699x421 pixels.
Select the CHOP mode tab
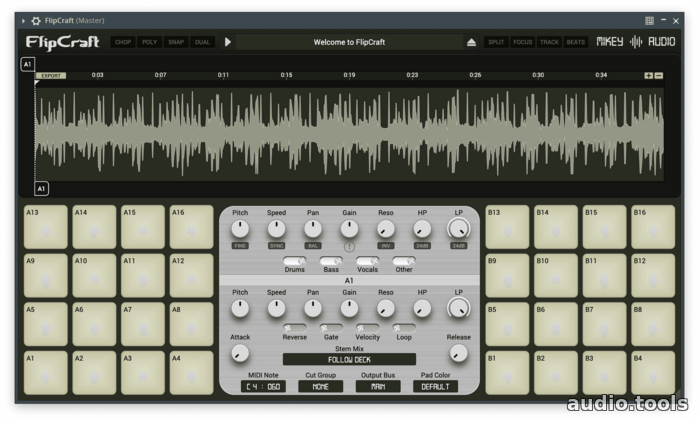pos(123,42)
